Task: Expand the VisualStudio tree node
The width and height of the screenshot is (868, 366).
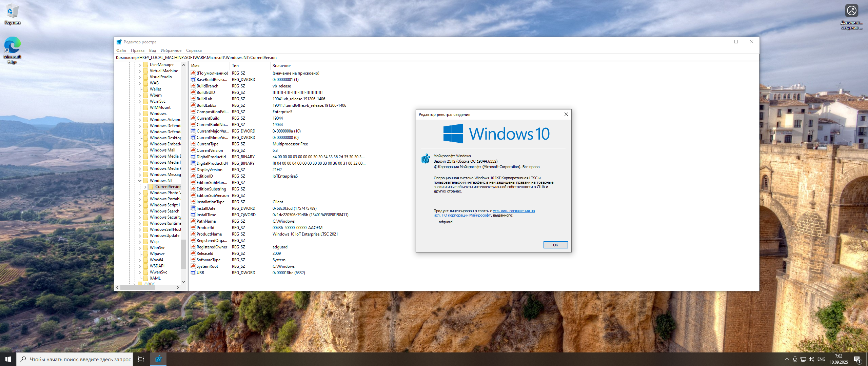Action: 140,77
